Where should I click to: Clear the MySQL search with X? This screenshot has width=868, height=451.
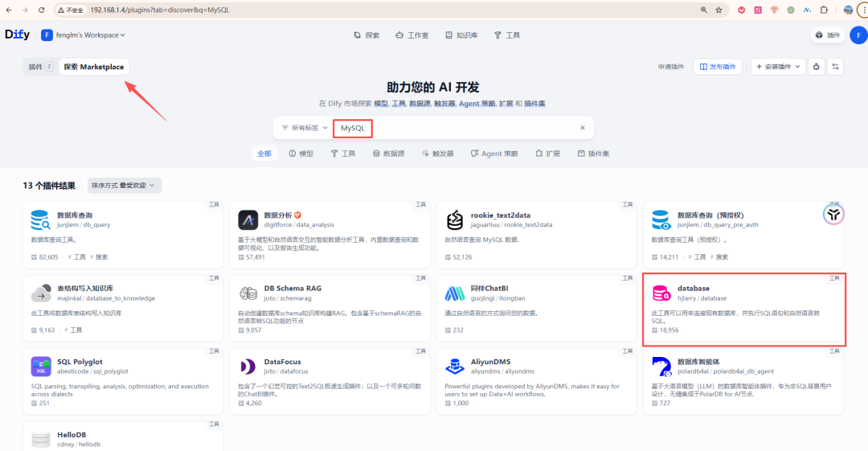[583, 128]
